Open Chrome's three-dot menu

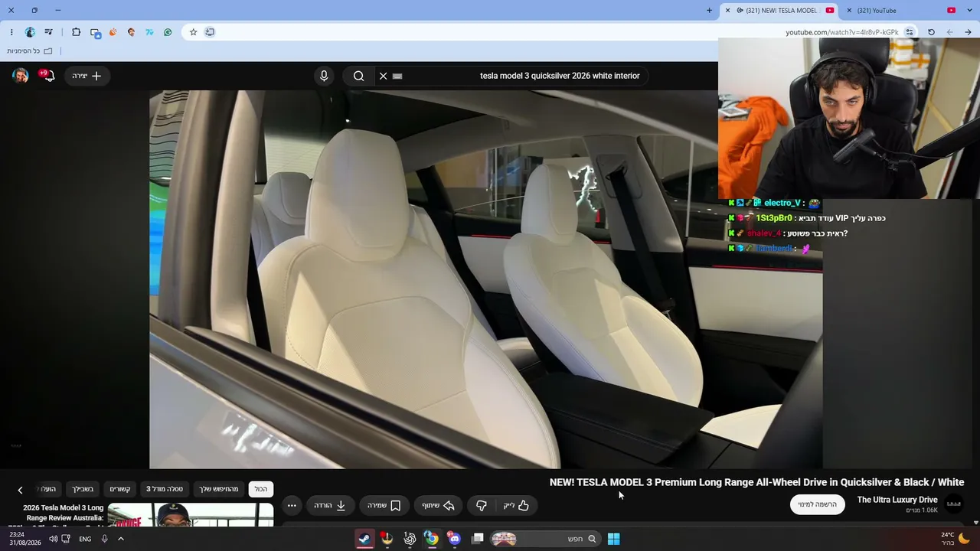coord(11,32)
